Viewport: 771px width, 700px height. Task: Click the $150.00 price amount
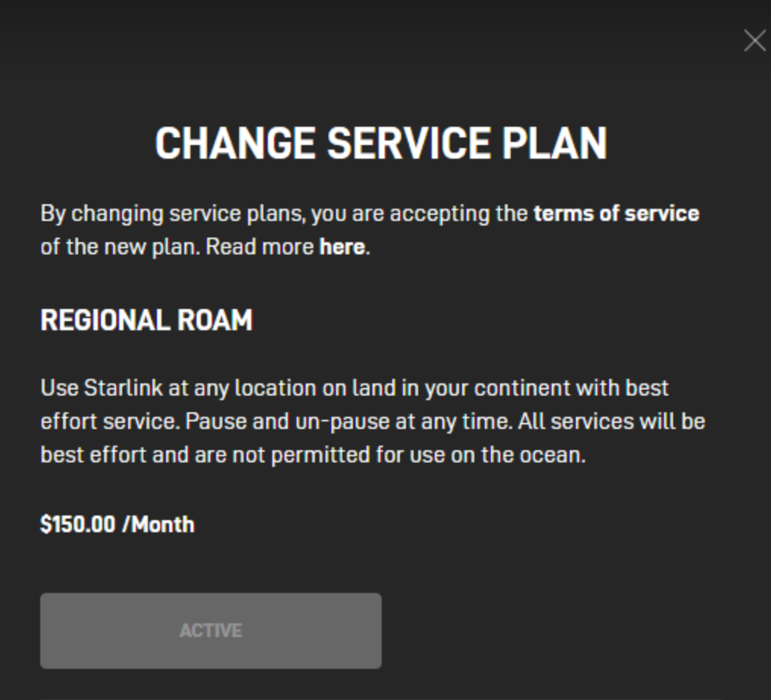[77, 525]
